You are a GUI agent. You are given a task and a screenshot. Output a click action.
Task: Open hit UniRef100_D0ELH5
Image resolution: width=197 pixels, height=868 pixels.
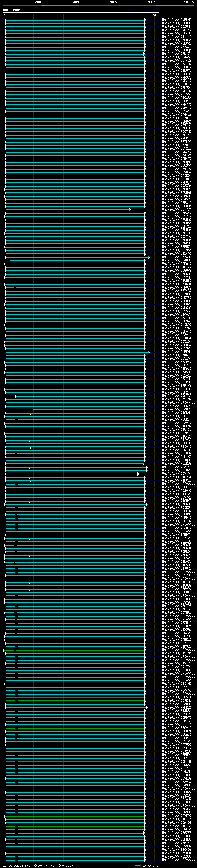pyautogui.click(x=177, y=20)
